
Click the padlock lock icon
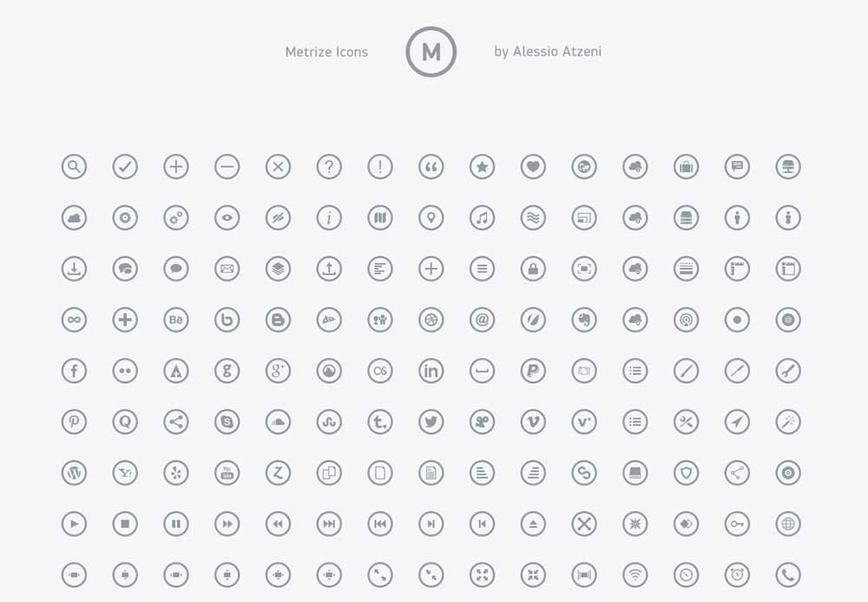coord(533,268)
